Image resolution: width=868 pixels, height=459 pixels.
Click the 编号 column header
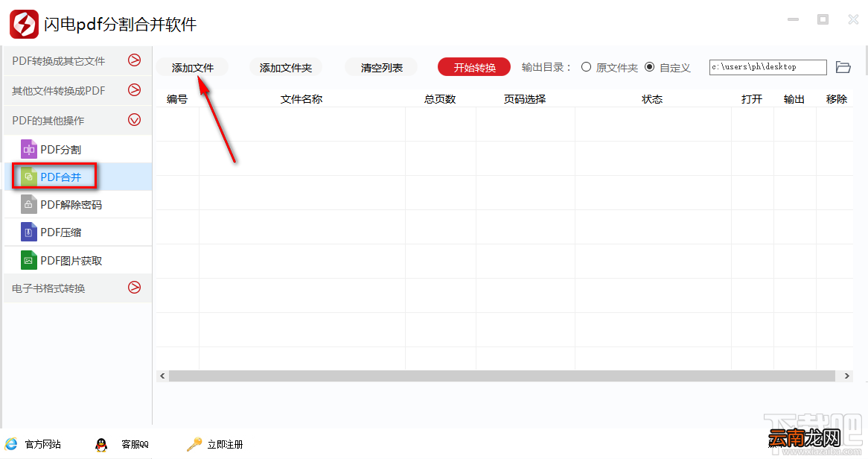[177, 98]
